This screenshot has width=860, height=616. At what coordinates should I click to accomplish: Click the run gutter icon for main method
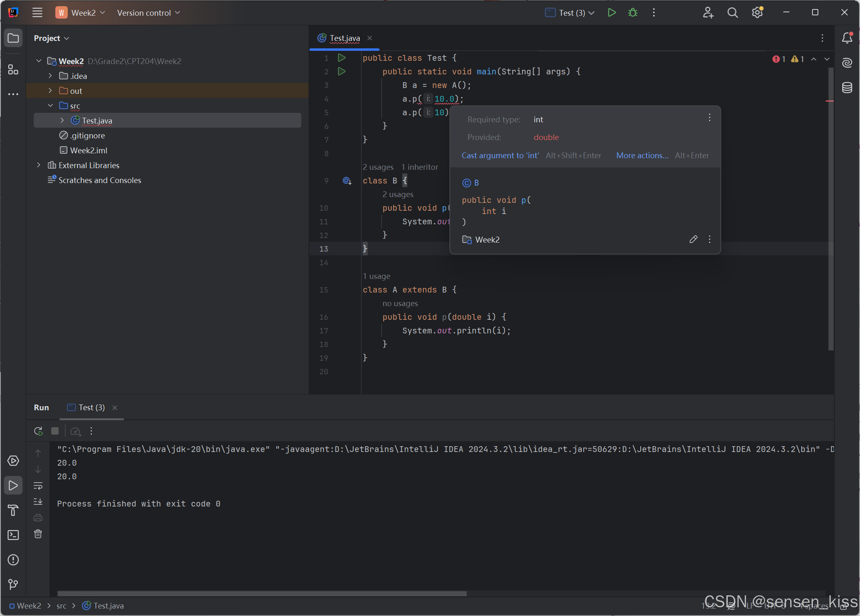(342, 71)
